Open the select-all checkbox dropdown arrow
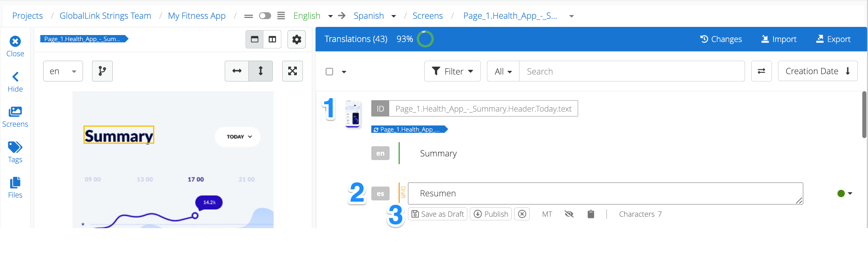The height and width of the screenshot is (255, 868). (x=344, y=72)
